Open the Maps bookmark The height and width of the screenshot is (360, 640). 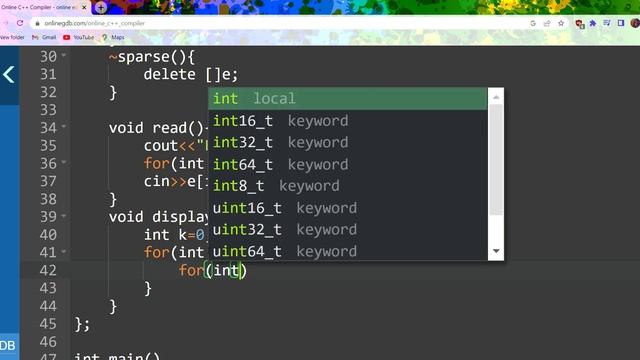pos(113,37)
